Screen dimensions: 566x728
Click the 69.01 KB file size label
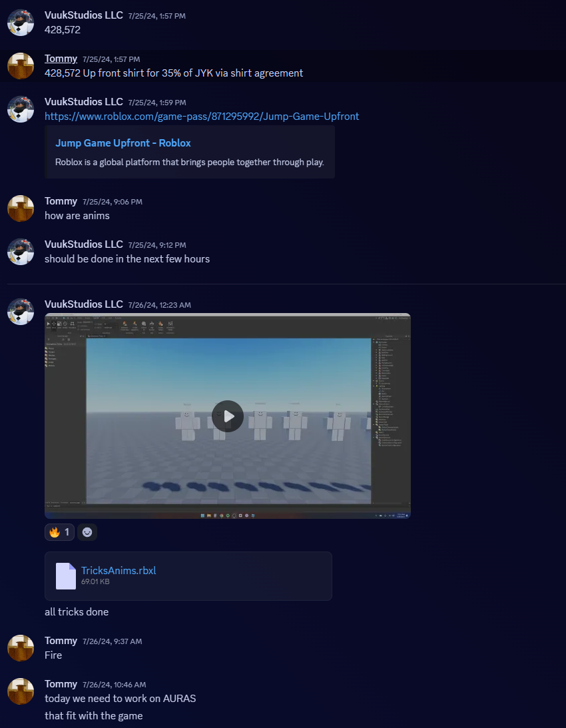(95, 581)
